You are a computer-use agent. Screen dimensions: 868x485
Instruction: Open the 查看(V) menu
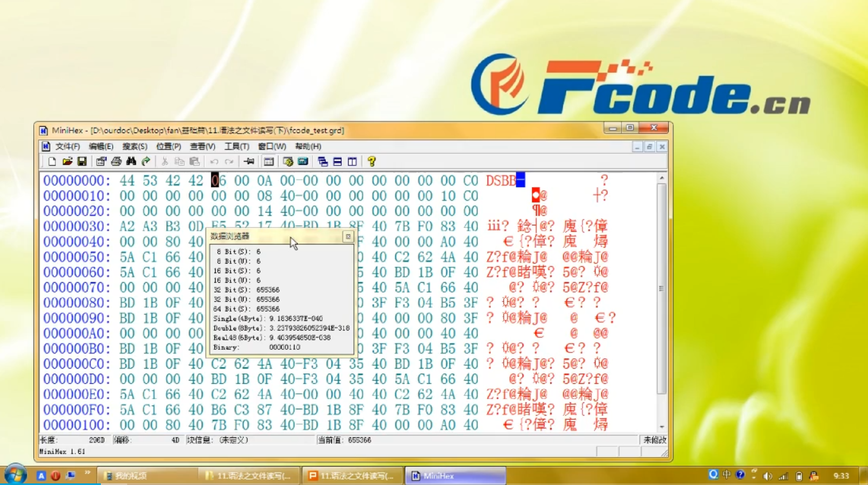(202, 146)
